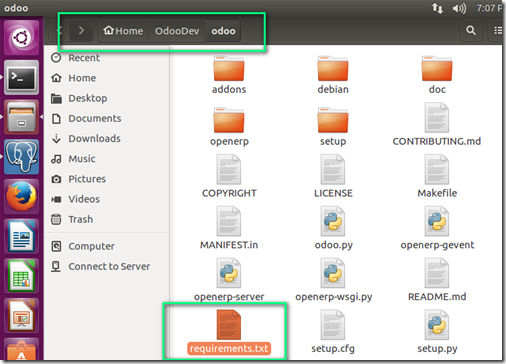
Task: Open Documents in the sidebar
Action: [x=107, y=118]
